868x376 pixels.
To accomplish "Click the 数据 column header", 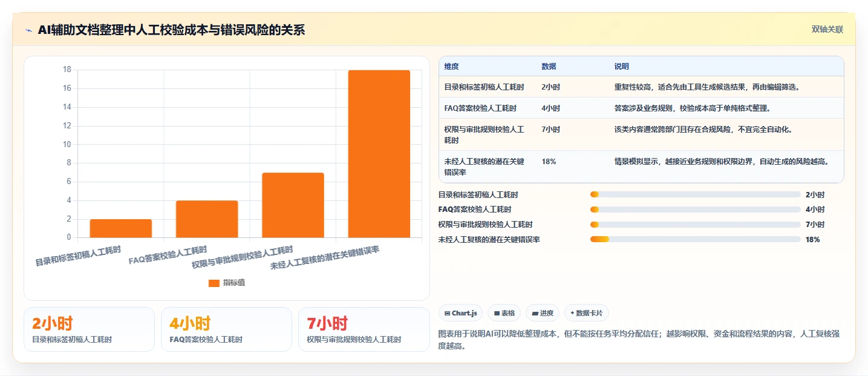I will pos(549,67).
